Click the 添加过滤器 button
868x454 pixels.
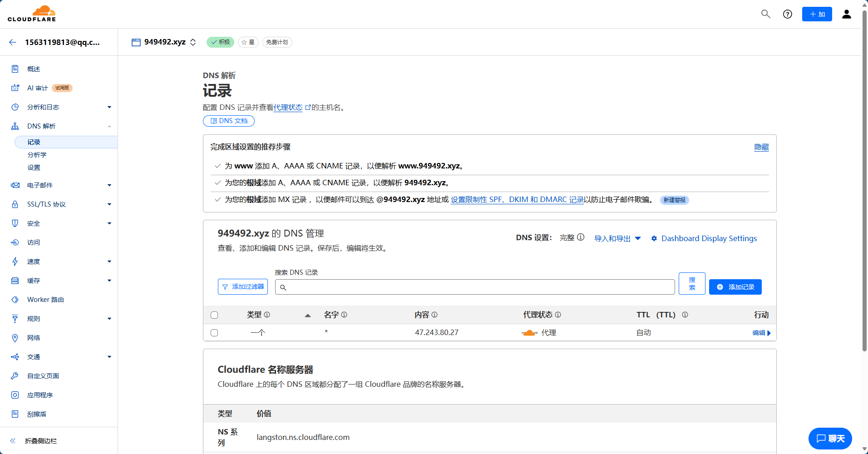pos(243,287)
